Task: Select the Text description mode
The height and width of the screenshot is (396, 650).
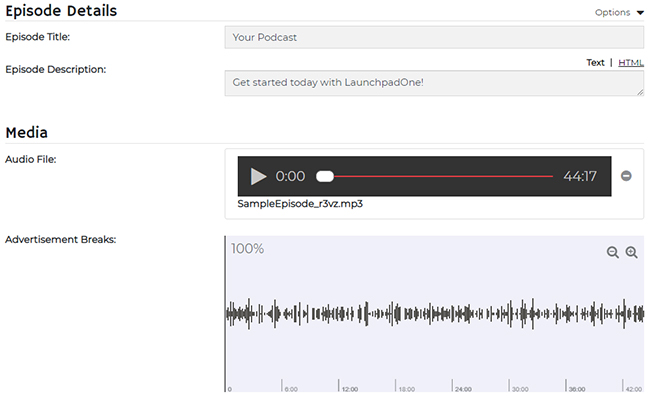Action: [x=595, y=63]
